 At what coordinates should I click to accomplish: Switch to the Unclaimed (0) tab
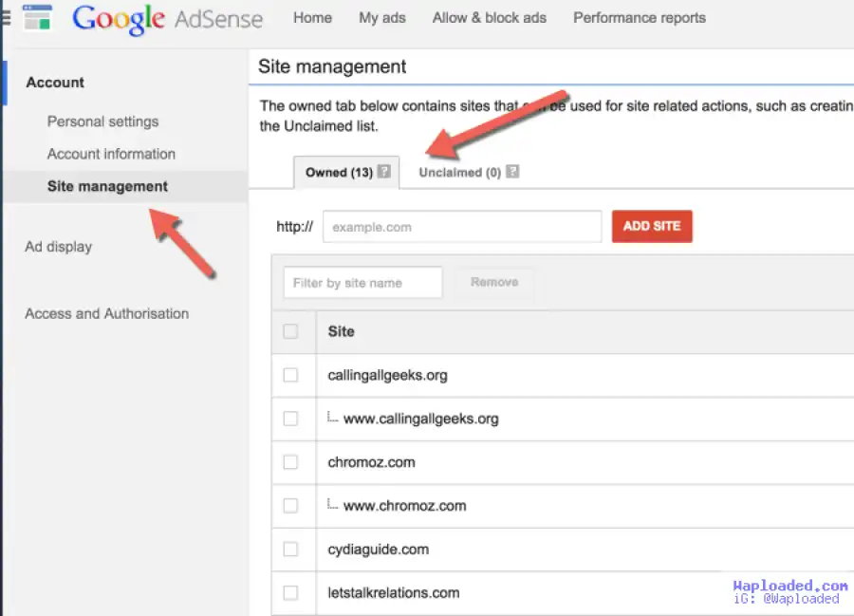[460, 172]
